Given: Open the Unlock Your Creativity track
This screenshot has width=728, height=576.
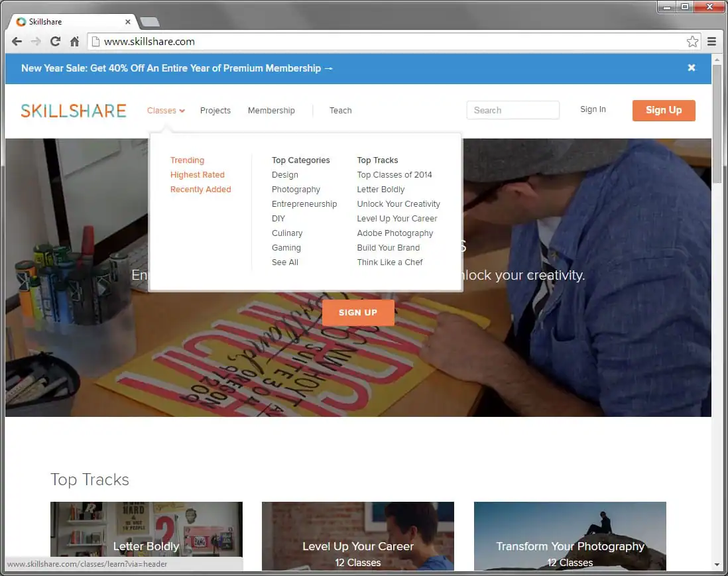Looking at the screenshot, I should (398, 203).
